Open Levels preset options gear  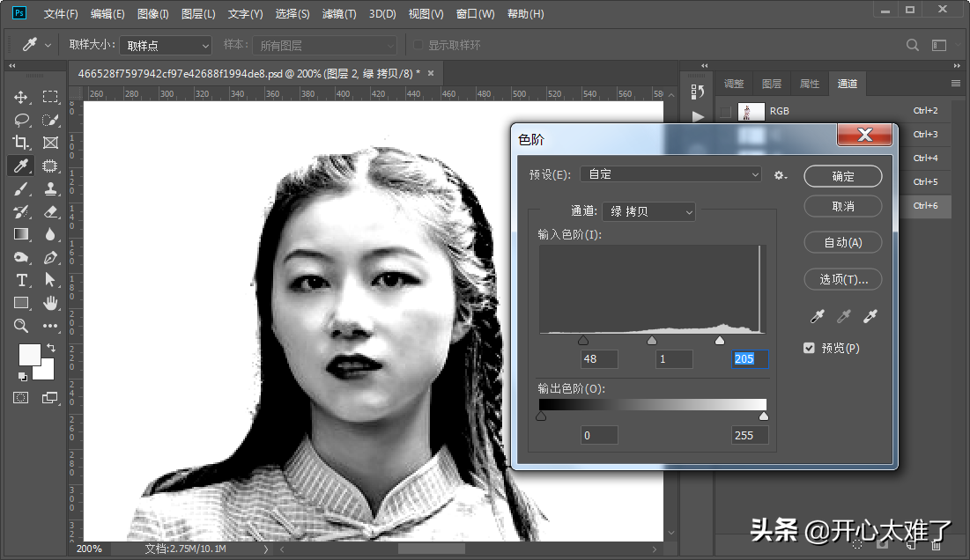(x=780, y=175)
